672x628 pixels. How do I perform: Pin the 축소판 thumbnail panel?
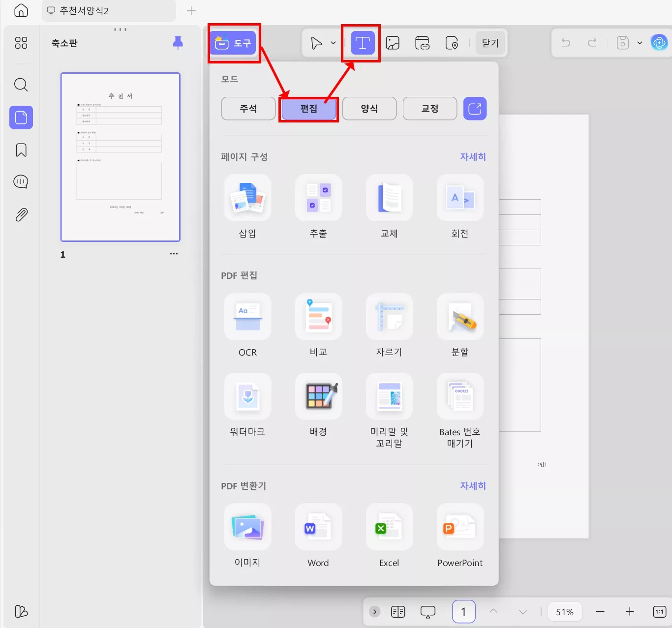coord(178,43)
